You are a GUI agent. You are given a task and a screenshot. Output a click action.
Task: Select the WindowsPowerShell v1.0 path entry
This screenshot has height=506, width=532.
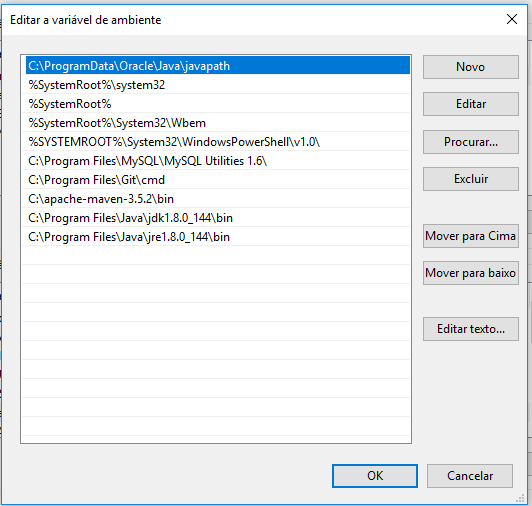[x=218, y=142]
